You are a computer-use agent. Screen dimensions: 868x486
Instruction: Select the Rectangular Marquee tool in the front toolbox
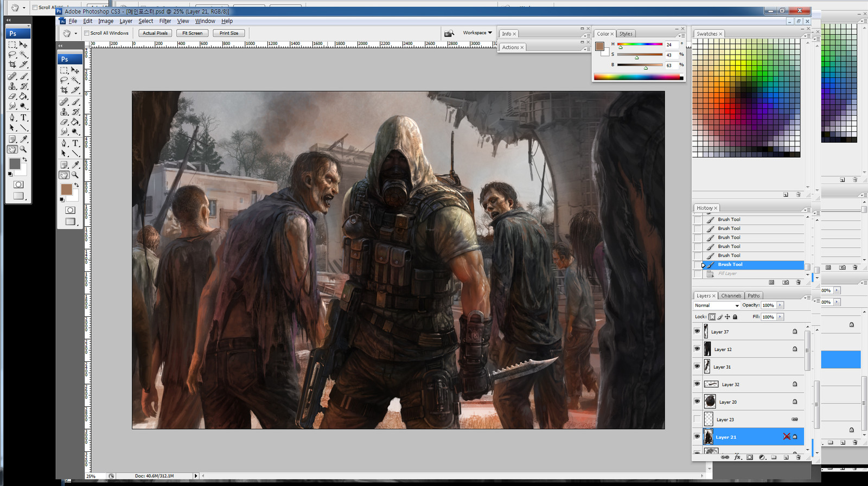[64, 71]
